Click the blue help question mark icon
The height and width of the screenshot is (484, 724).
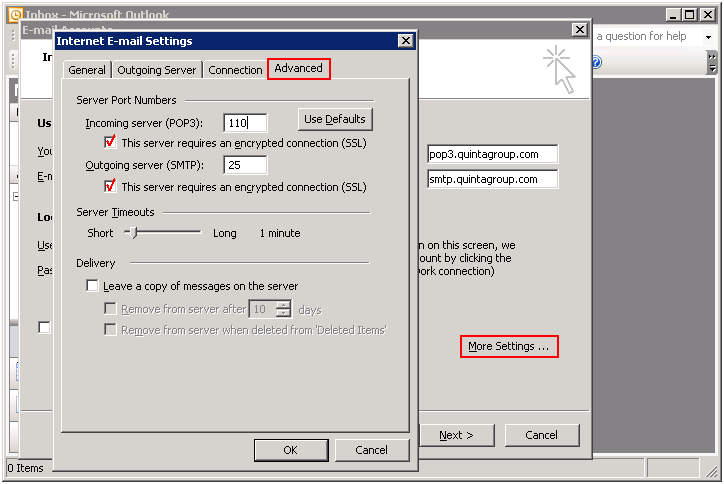(x=596, y=62)
